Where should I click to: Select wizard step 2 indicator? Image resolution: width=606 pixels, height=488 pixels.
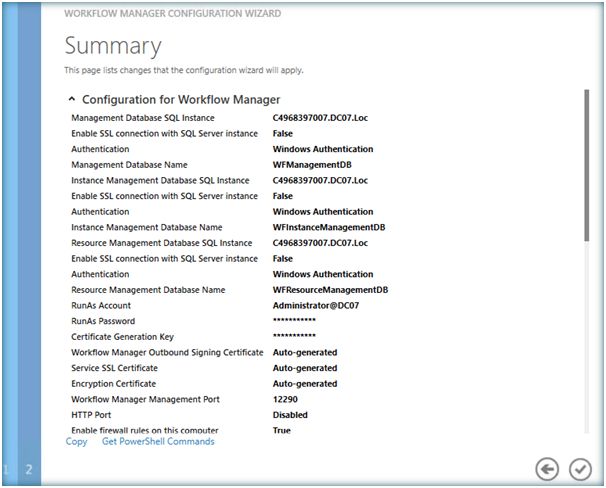tap(29, 469)
